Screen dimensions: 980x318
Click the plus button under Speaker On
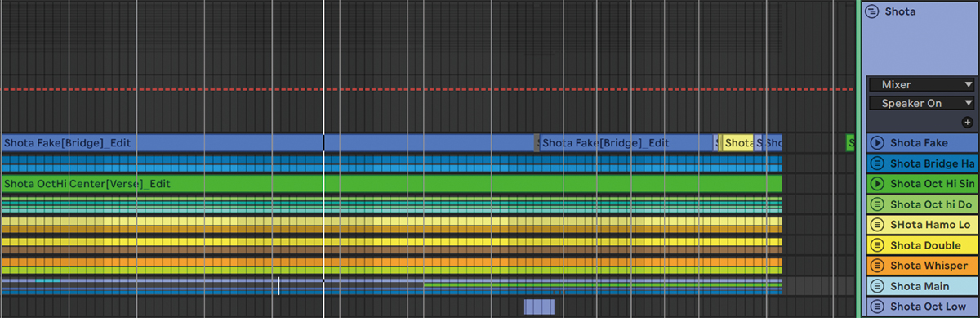968,123
